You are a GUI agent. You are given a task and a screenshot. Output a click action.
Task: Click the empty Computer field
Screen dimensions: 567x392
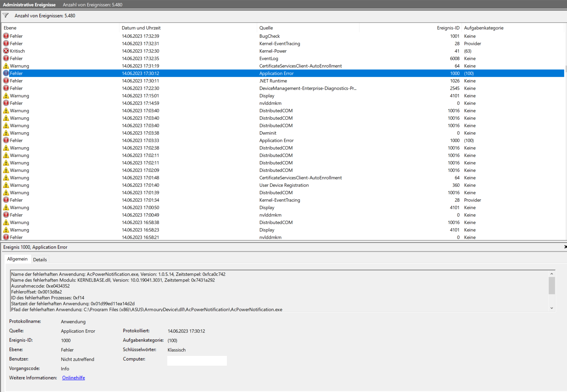click(x=197, y=361)
